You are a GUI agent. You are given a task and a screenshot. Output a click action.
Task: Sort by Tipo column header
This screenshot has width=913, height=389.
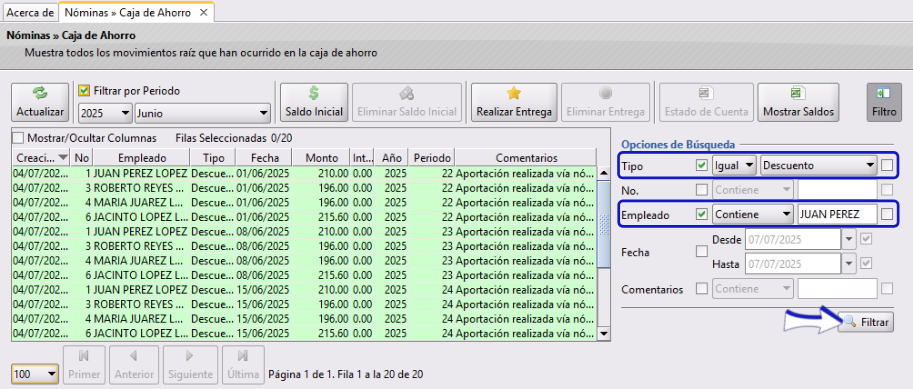(x=213, y=158)
